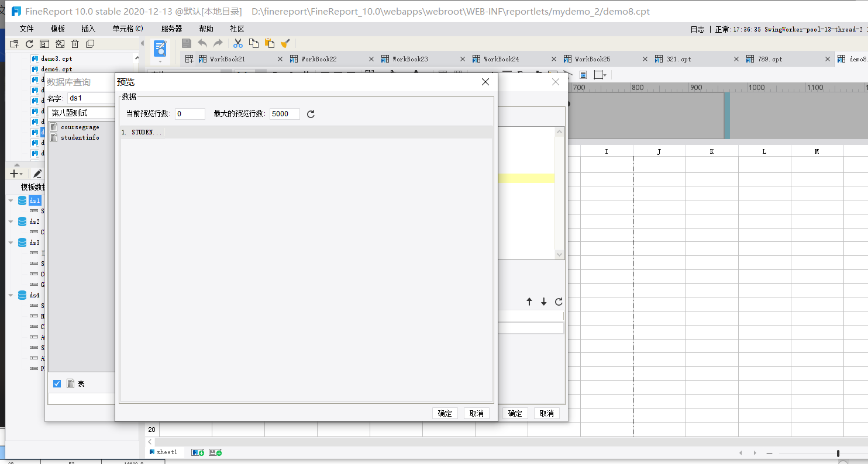
Task: Open the dropdown under preview icon
Action: coord(160,61)
